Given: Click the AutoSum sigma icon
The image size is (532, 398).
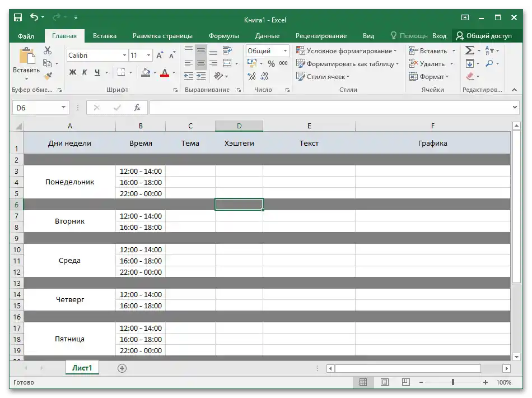Looking at the screenshot, I should coord(470,50).
